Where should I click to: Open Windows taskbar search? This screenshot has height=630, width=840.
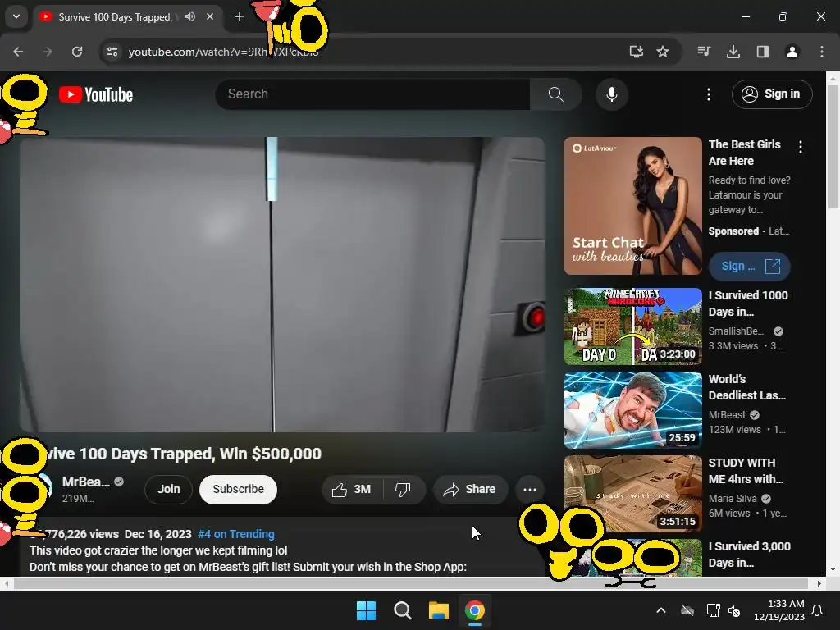(402, 610)
